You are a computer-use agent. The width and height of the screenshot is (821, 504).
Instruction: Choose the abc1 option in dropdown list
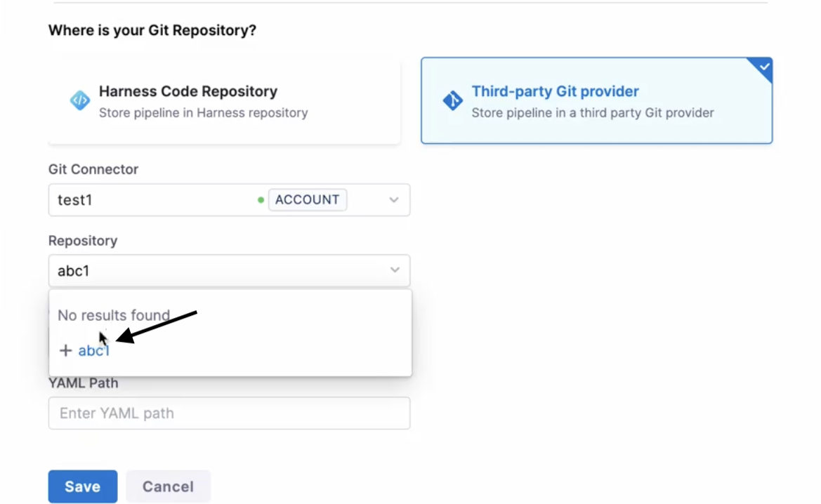[x=94, y=350]
